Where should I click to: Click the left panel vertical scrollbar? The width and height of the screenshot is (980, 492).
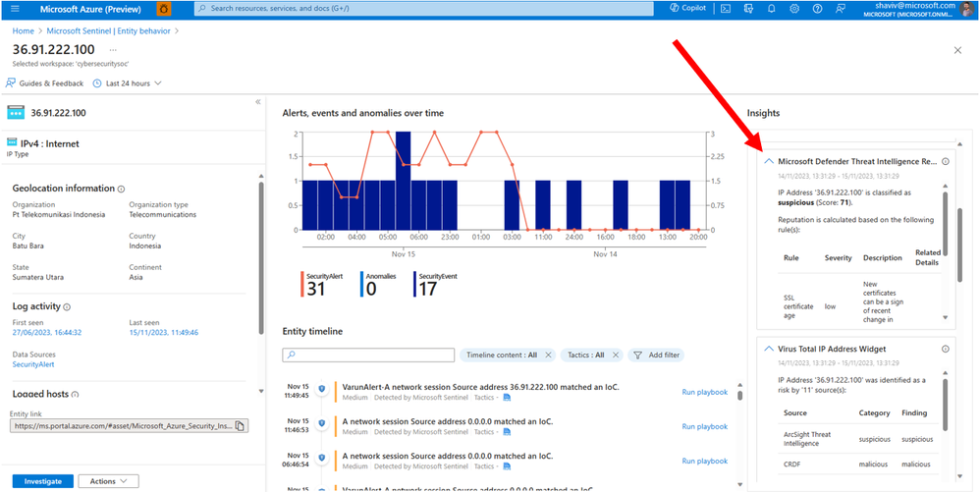coord(260,257)
